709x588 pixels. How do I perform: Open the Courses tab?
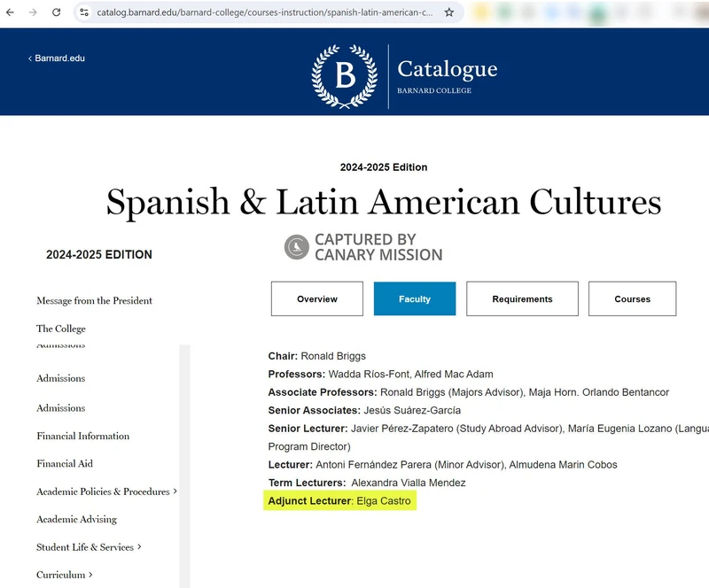632,298
